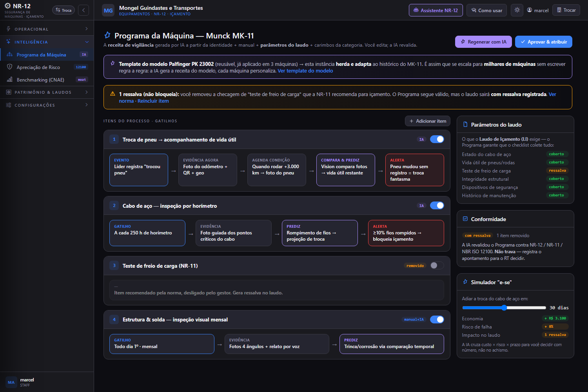Screen dimensions: 588x392
Task: Click the Inteligência sparkle icon
Action: (x=9, y=42)
